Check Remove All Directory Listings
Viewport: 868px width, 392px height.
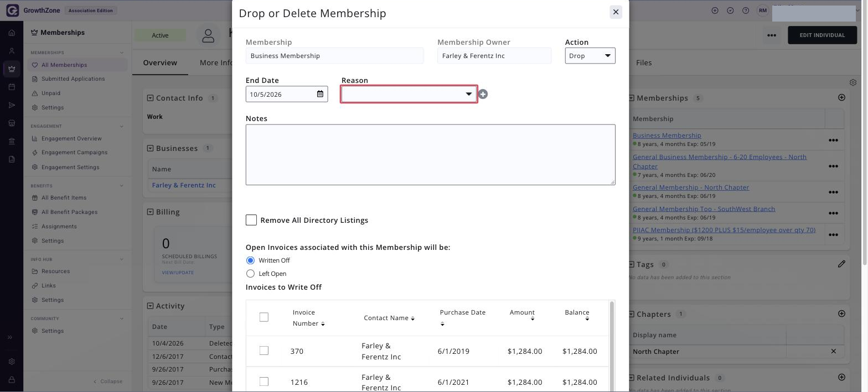tap(251, 220)
